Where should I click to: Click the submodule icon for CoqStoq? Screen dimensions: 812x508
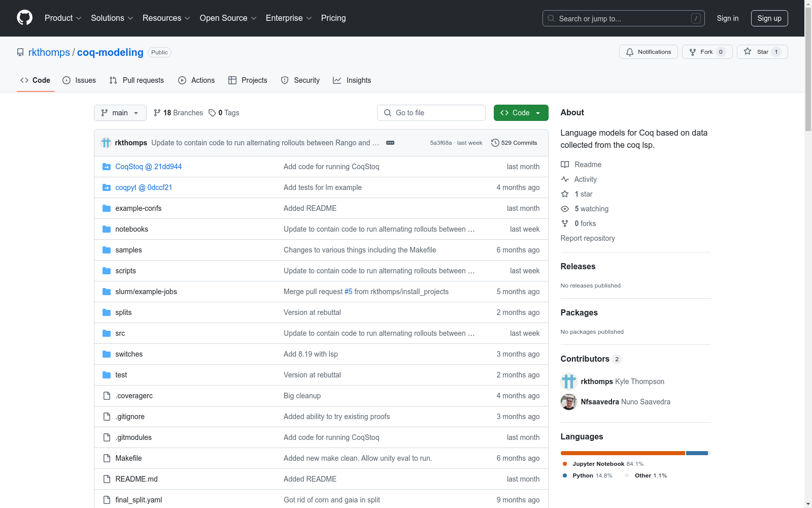(107, 167)
